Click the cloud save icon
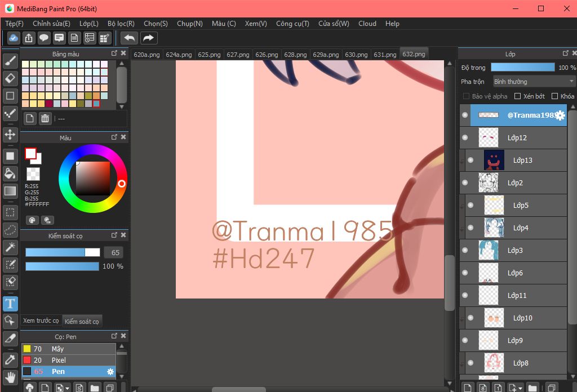The width and height of the screenshot is (577, 392). point(14,38)
